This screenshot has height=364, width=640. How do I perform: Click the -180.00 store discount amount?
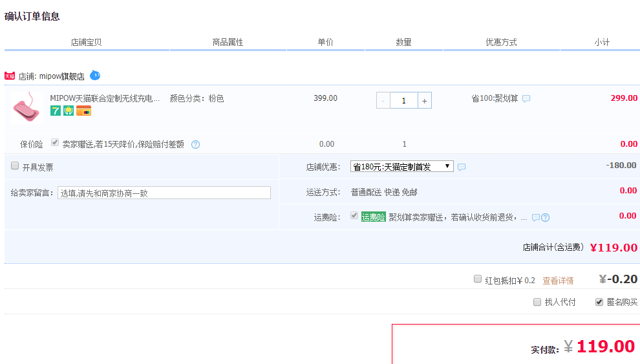coord(621,166)
